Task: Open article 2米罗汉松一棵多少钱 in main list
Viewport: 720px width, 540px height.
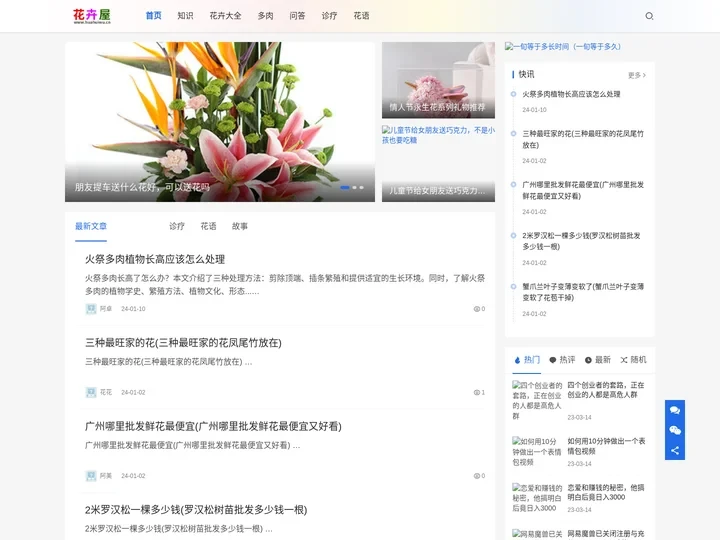Action: [x=196, y=510]
